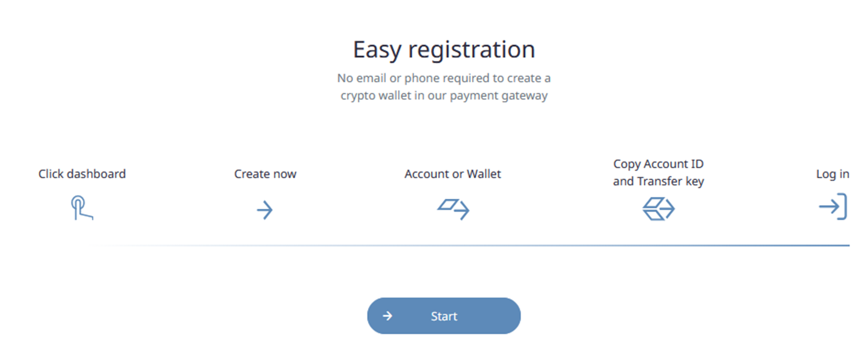Click the Copy Account ID text
Viewport: 868px width, 356px height.
click(x=658, y=164)
